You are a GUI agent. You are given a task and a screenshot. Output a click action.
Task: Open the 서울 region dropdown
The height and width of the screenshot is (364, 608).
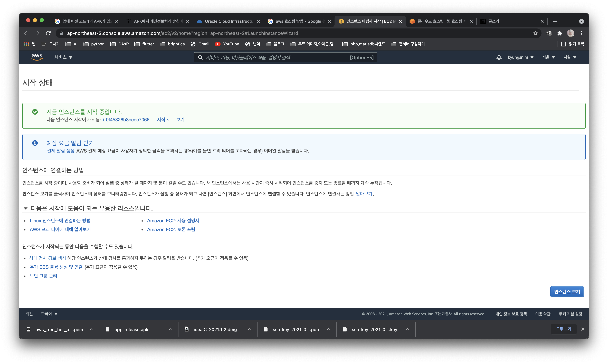click(x=548, y=57)
